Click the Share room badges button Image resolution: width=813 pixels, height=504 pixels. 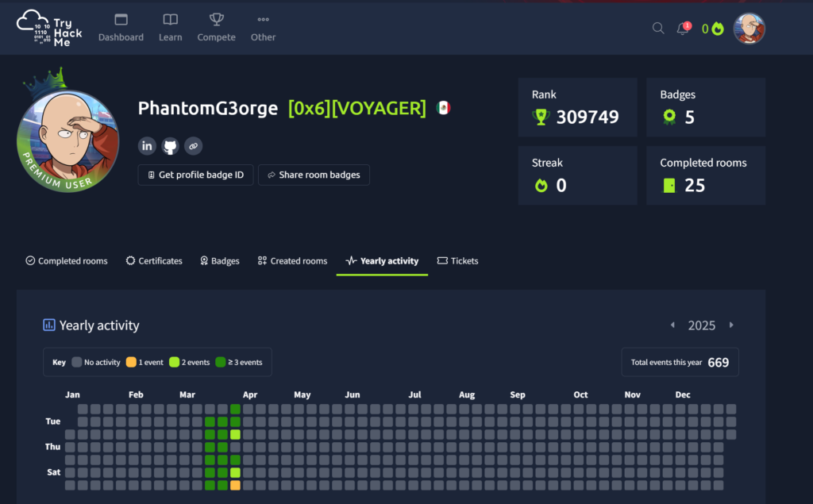click(314, 175)
